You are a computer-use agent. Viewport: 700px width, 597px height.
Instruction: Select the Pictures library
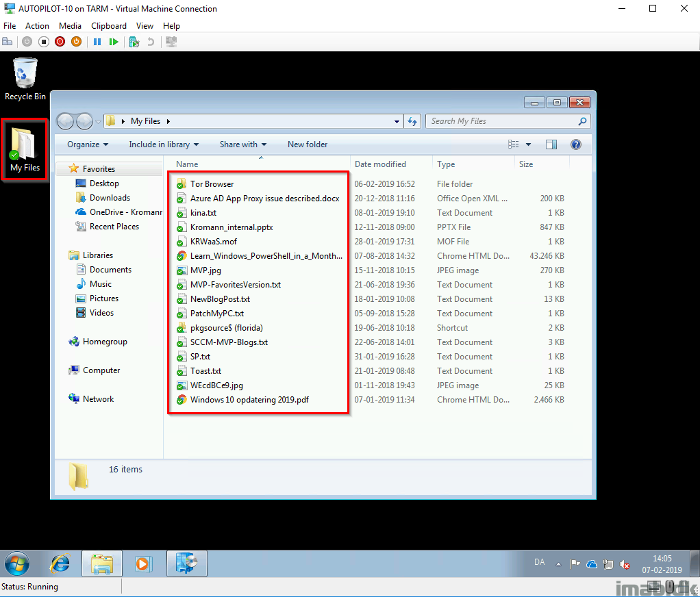(x=104, y=298)
